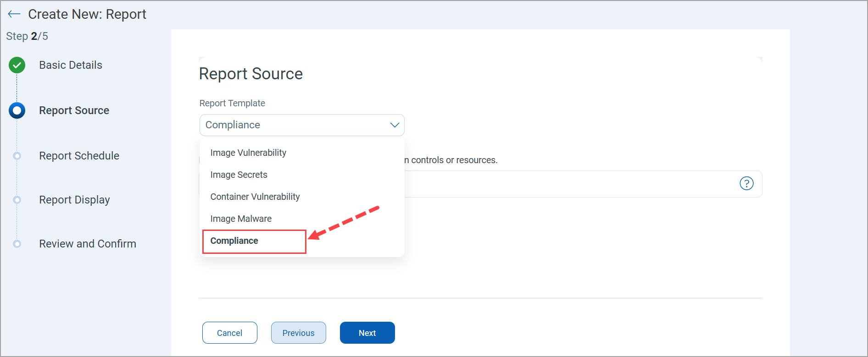The width and height of the screenshot is (868, 357).
Task: Click the back arrow beside Create New: Report
Action: (x=14, y=14)
